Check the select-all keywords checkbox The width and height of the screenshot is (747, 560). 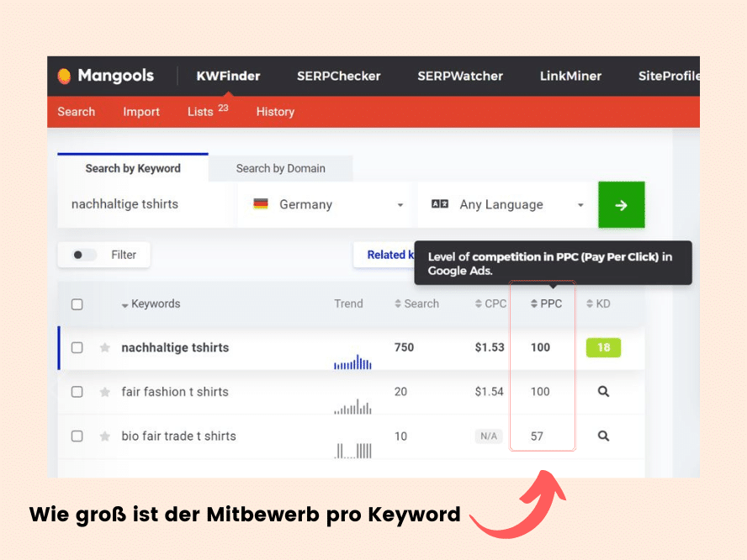click(77, 304)
